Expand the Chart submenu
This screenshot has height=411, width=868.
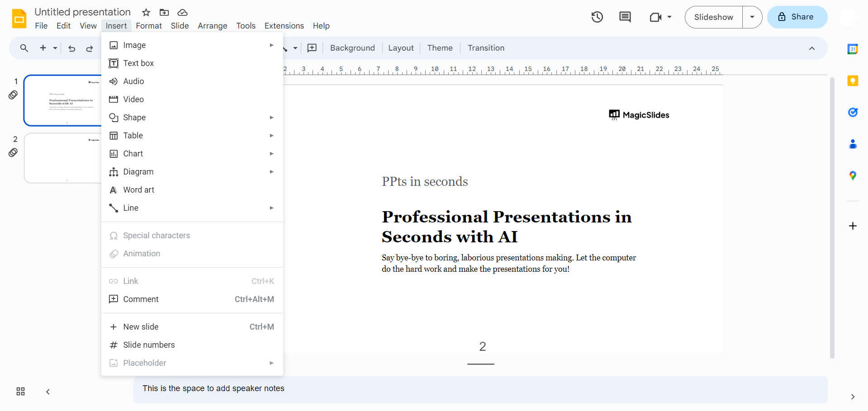tap(271, 154)
